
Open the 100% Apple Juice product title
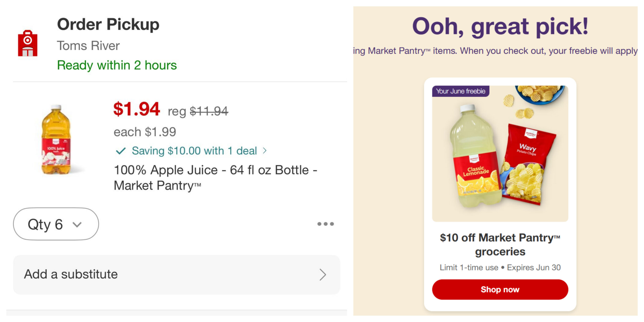[215, 178]
